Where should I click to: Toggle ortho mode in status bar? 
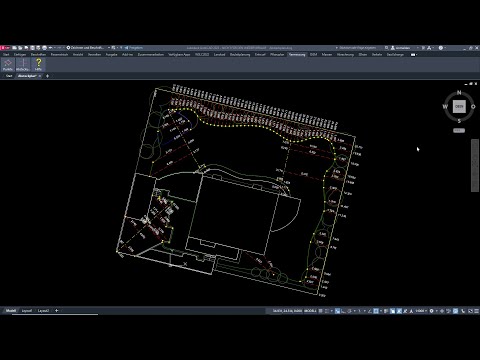pyautogui.click(x=343, y=311)
